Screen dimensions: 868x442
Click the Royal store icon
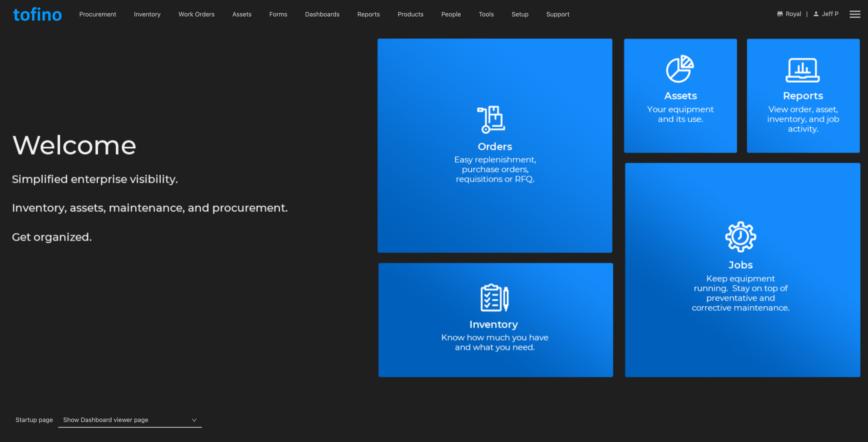click(780, 14)
